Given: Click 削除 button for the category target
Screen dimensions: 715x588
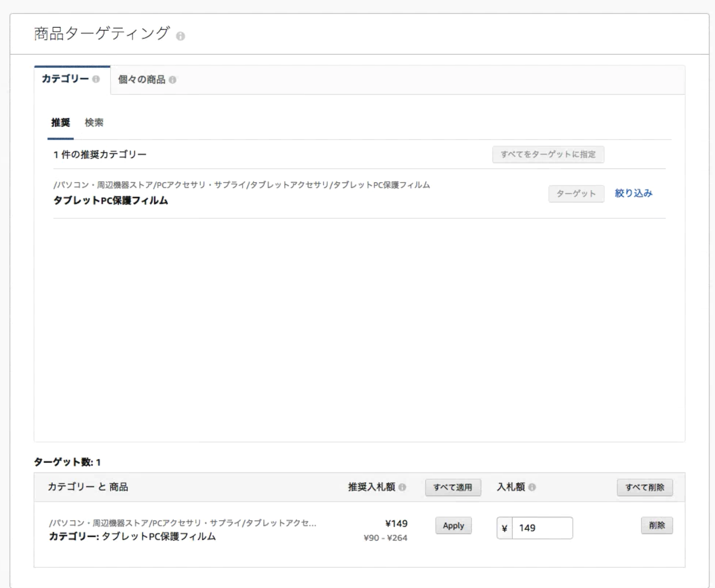Looking at the screenshot, I should pyautogui.click(x=657, y=526).
